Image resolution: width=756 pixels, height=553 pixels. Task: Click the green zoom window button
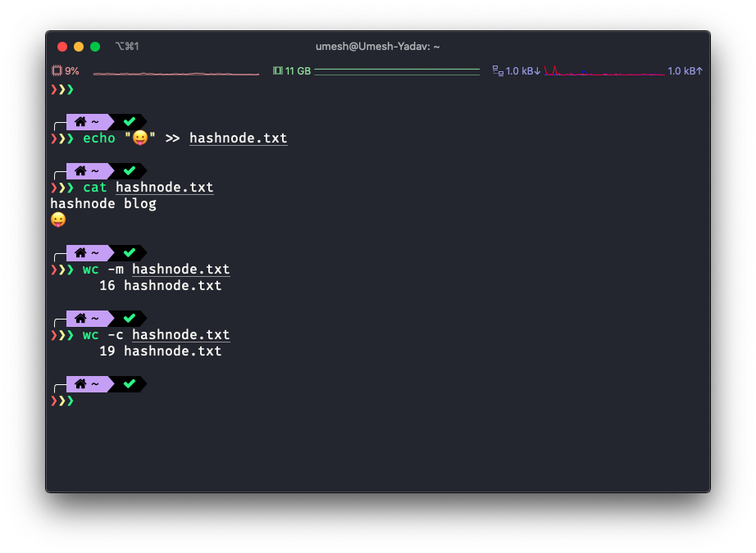point(95,47)
